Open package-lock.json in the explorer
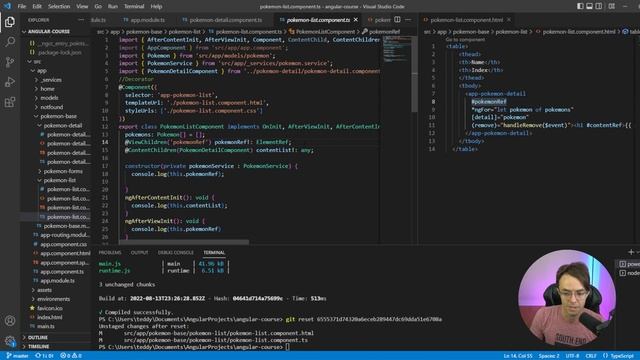640x360 pixels. 60,52
